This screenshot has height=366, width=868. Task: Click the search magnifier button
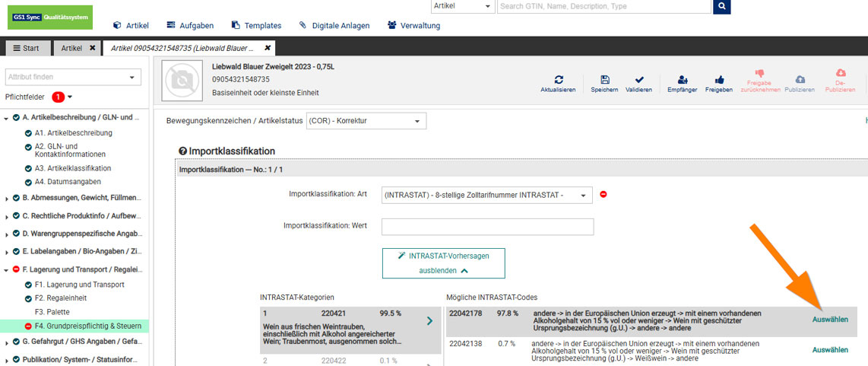[722, 6]
